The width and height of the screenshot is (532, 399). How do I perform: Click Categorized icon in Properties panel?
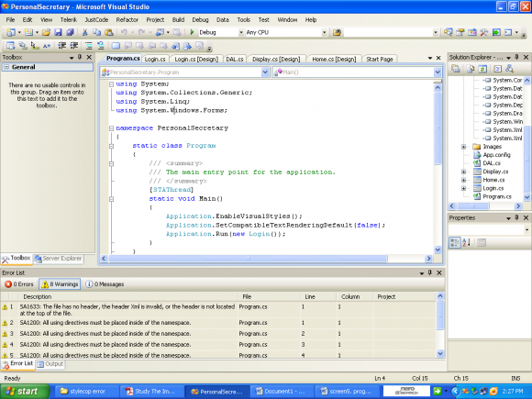(x=455, y=242)
